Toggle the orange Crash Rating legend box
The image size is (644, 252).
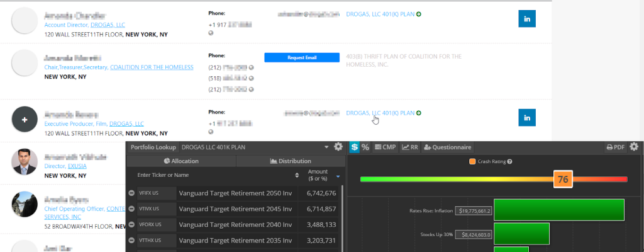click(x=472, y=162)
